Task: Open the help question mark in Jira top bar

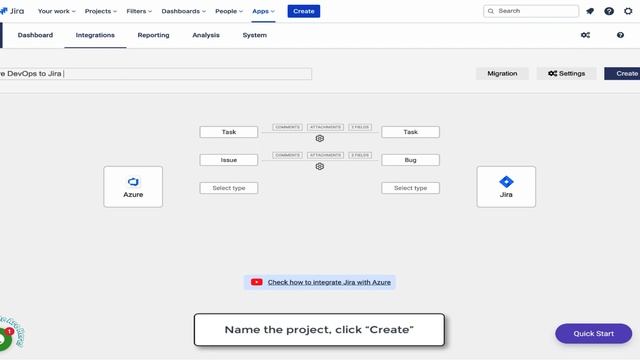Action: pos(609,11)
